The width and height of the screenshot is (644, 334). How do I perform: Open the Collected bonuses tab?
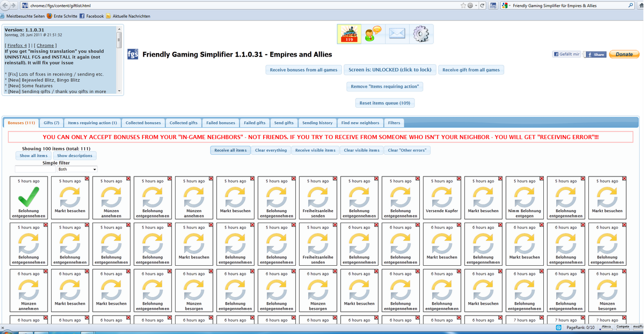143,123
